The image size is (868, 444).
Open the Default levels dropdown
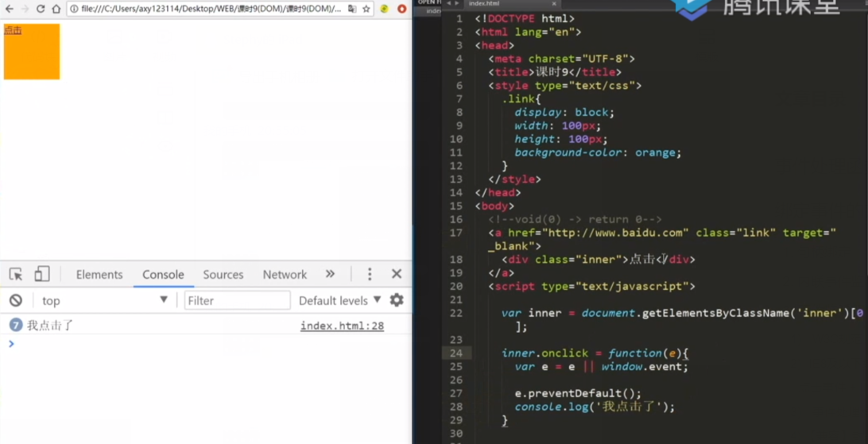(x=340, y=300)
